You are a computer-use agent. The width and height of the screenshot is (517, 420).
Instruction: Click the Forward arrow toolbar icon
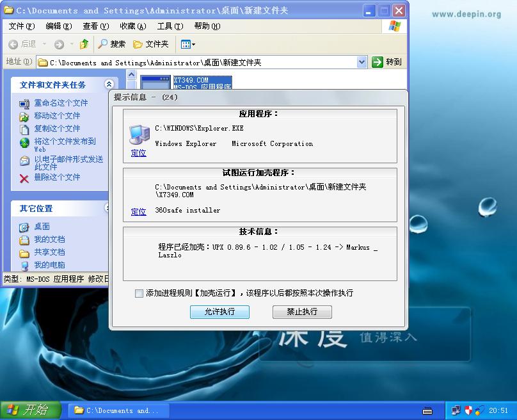59,44
